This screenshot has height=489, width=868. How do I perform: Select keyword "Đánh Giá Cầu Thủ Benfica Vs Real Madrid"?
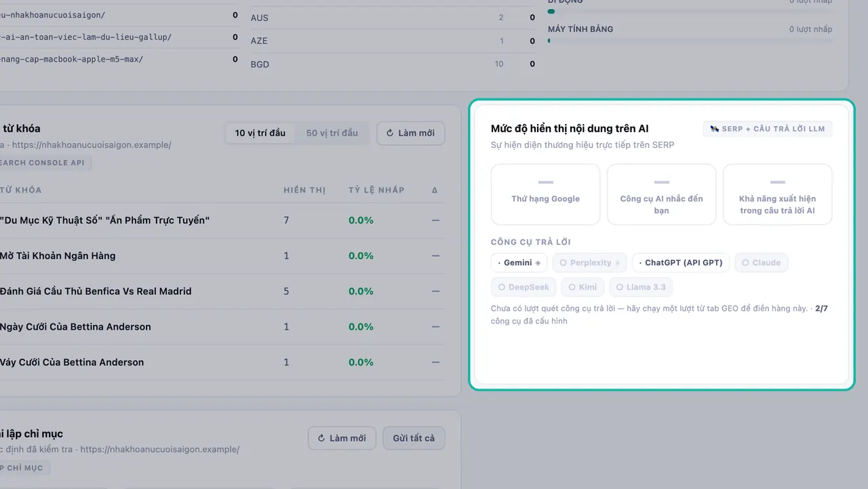[x=222, y=291]
